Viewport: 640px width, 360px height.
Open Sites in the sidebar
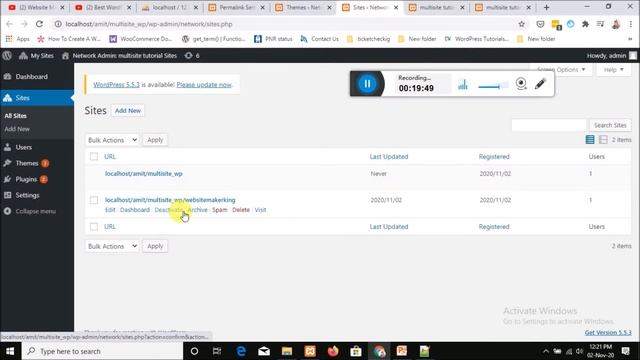(37, 98)
